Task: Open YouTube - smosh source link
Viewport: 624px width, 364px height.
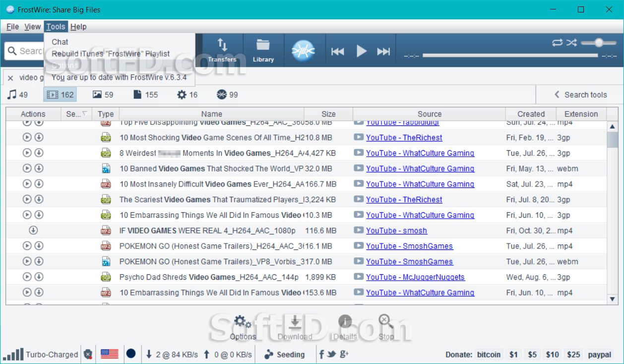Action: pyautogui.click(x=396, y=231)
